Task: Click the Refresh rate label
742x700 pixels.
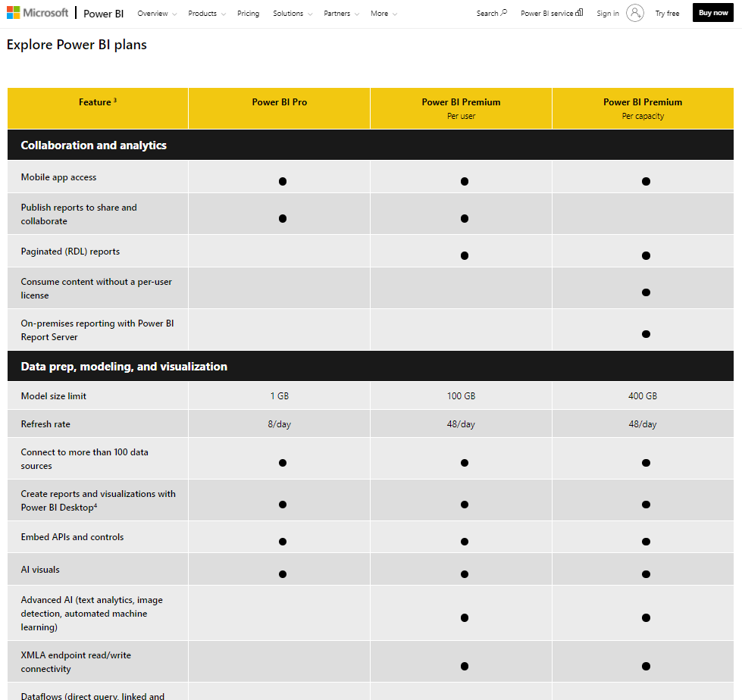Action: click(x=45, y=424)
